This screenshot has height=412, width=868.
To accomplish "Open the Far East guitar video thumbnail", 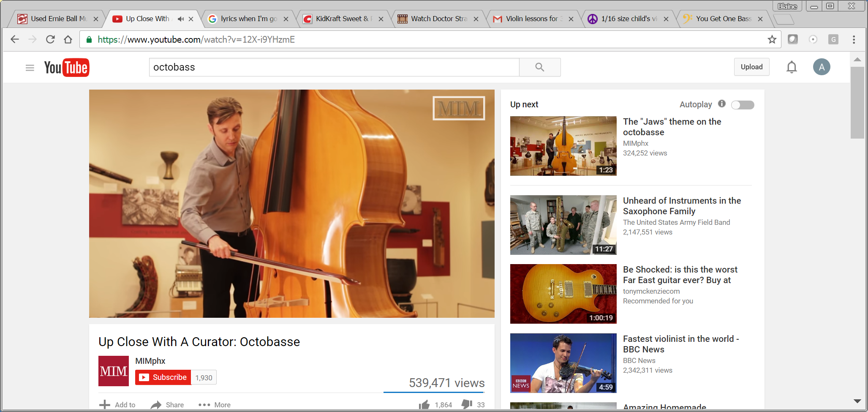I will (563, 294).
